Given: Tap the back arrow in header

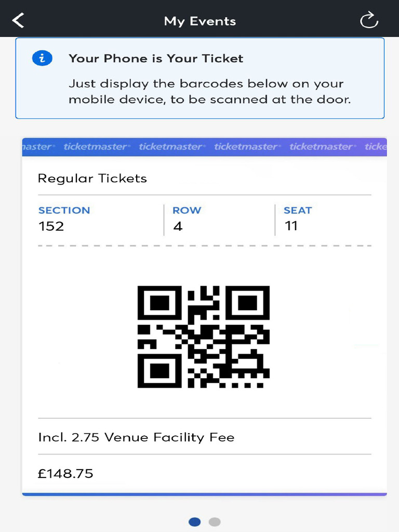Looking at the screenshot, I should tap(19, 21).
